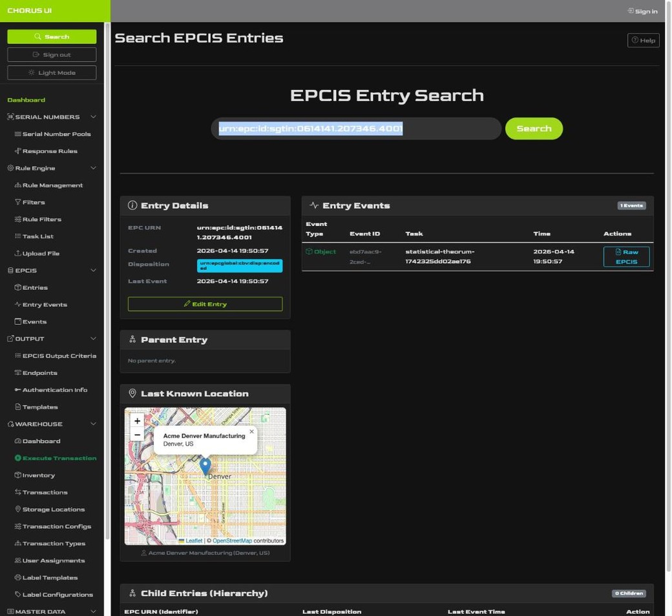Open the Filters sidebar entry
Image resolution: width=672 pixels, height=616 pixels.
click(x=30, y=202)
